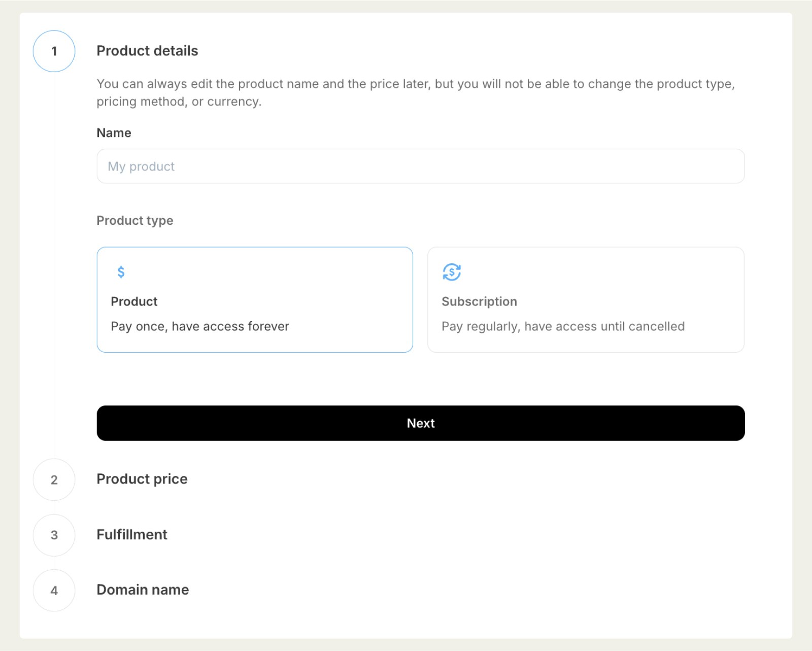
Task: Click the Product type label
Action: click(135, 221)
